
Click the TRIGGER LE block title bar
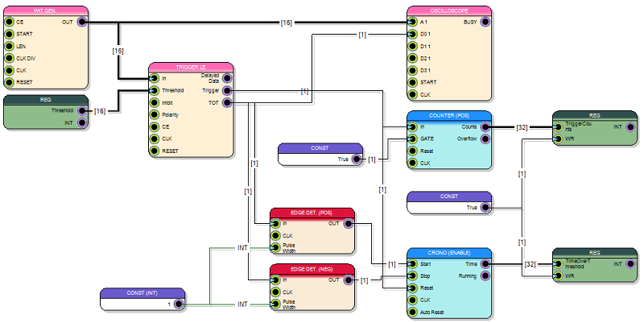pyautogui.click(x=191, y=67)
